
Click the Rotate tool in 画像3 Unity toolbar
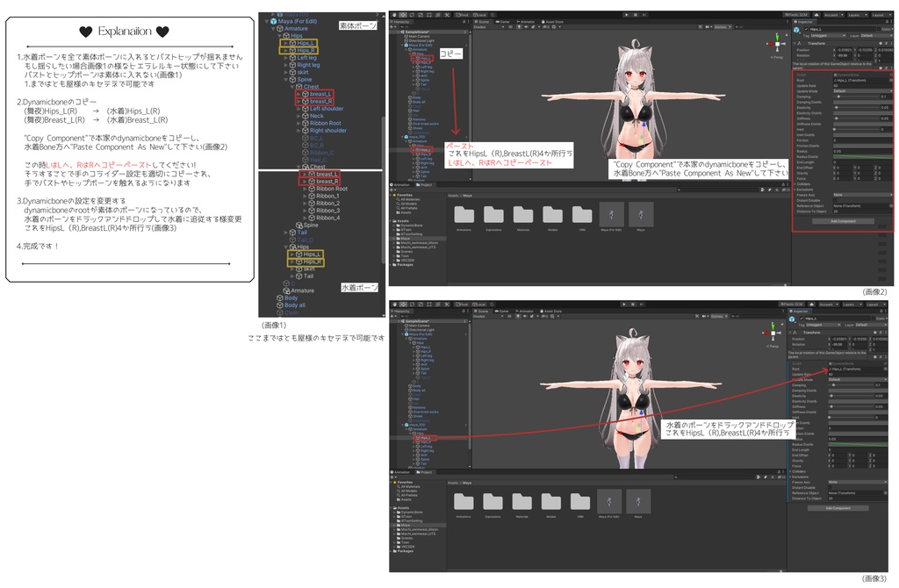pyautogui.click(x=413, y=305)
